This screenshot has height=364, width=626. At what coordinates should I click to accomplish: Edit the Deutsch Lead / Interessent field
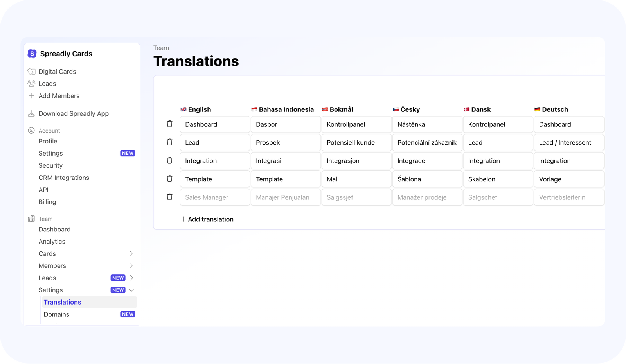coord(568,143)
